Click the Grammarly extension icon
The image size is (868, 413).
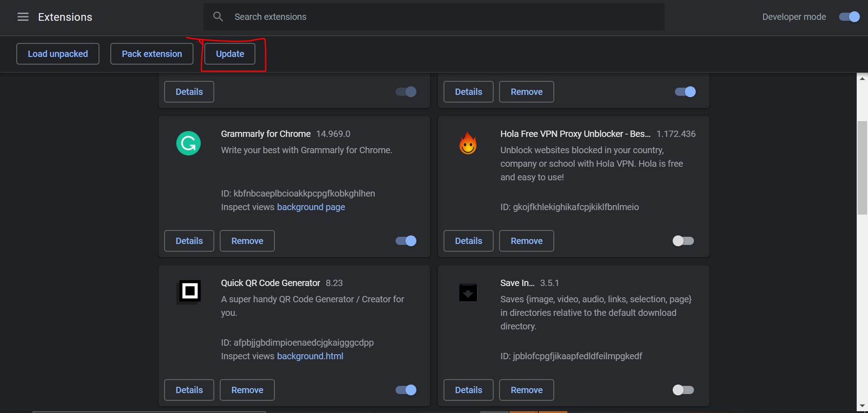[x=188, y=143]
